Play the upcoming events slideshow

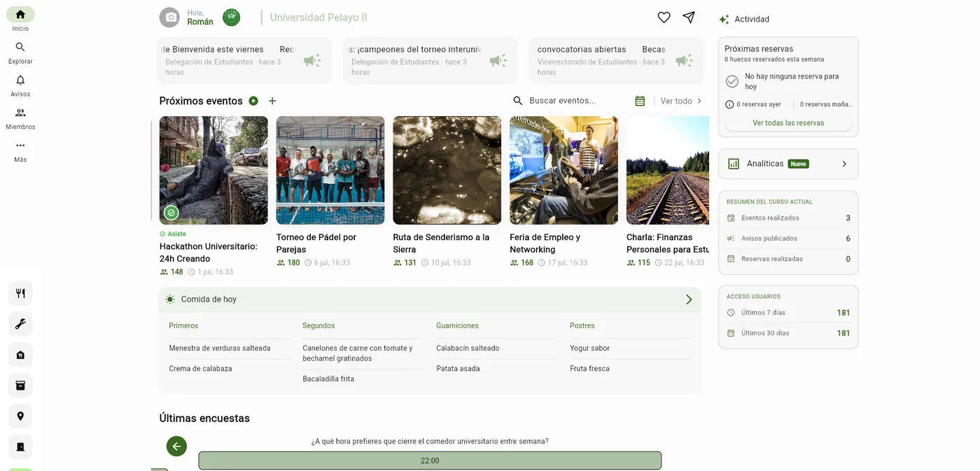point(253,101)
